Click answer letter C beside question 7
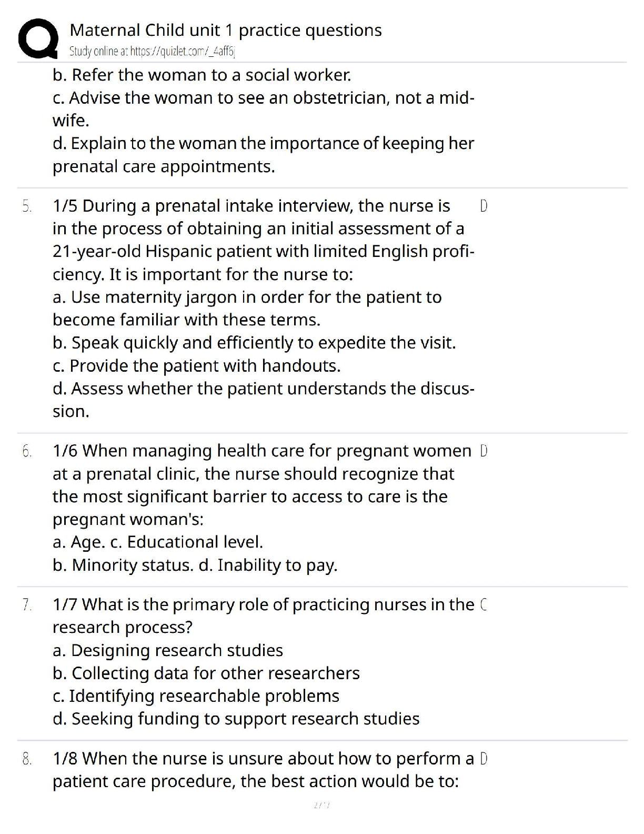The image size is (644, 834). [484, 605]
